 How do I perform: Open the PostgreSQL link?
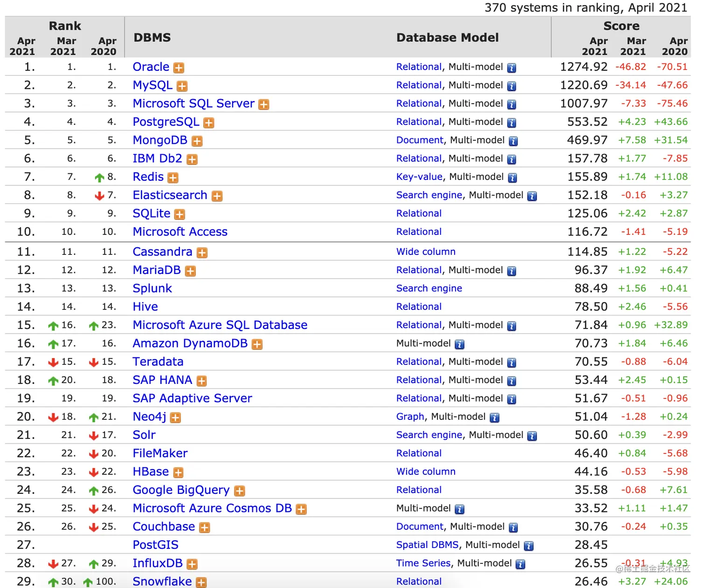166,122
